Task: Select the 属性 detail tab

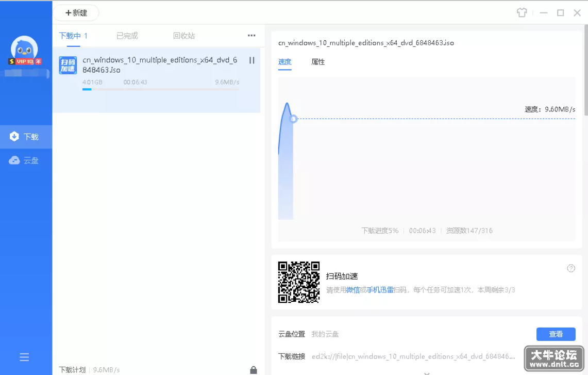Action: pyautogui.click(x=318, y=62)
